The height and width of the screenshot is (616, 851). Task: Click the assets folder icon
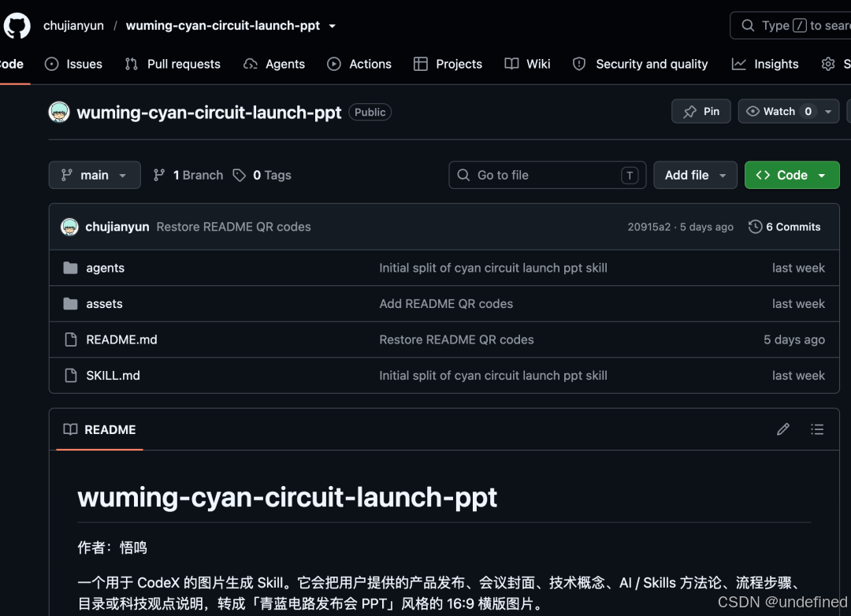(x=71, y=303)
